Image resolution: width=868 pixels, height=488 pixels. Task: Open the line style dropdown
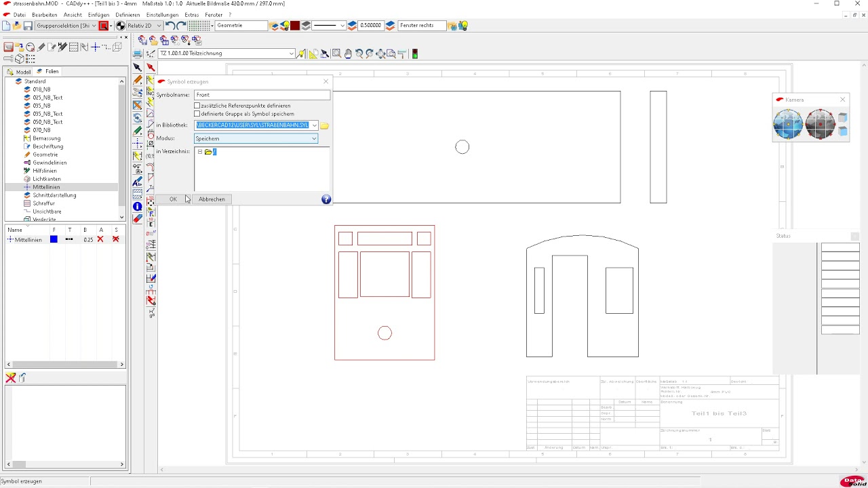click(342, 26)
